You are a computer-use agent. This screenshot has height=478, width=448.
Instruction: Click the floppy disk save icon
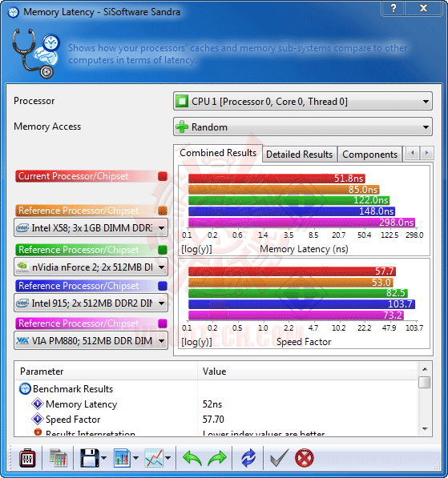[x=90, y=458]
